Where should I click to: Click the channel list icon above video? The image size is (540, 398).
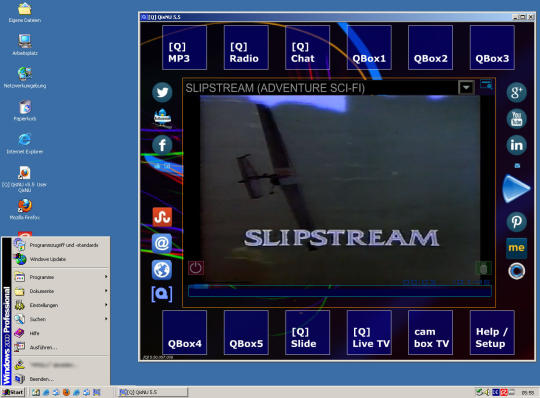point(486,85)
